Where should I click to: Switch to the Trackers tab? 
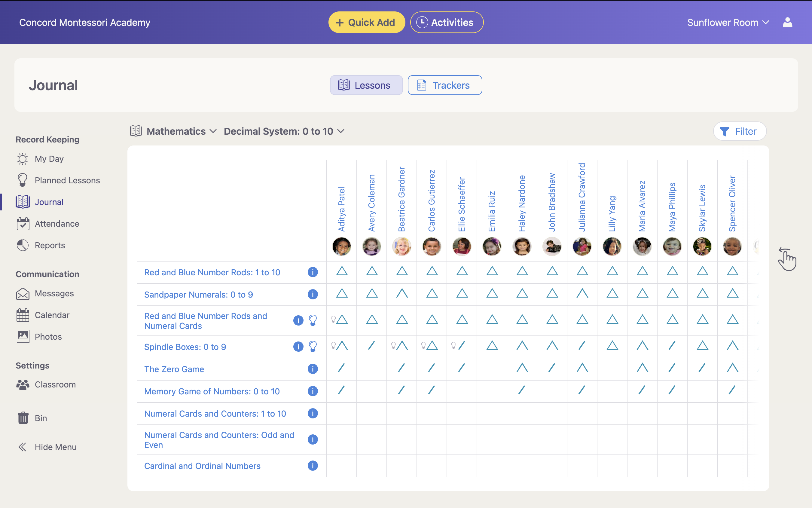pos(445,85)
